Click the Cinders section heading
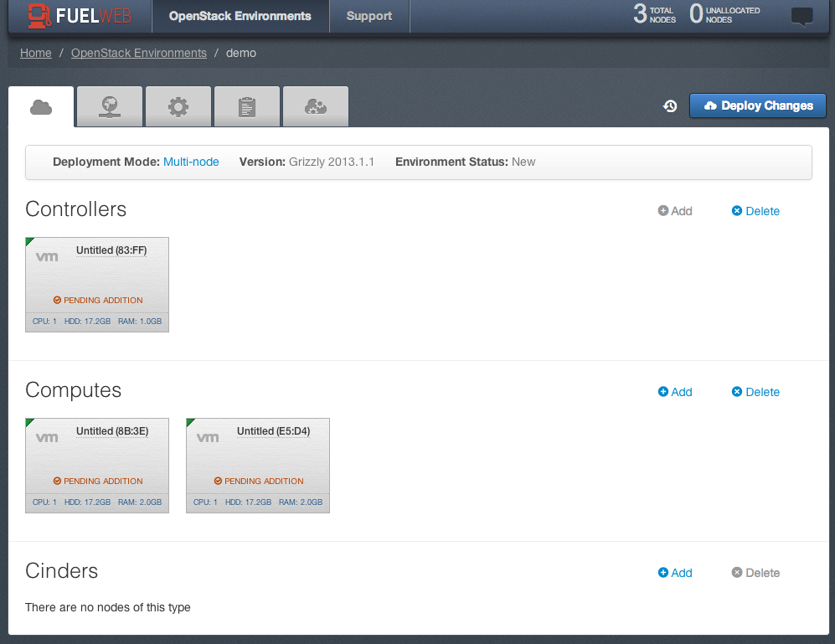Viewport: 835px width, 644px height. tap(62, 570)
